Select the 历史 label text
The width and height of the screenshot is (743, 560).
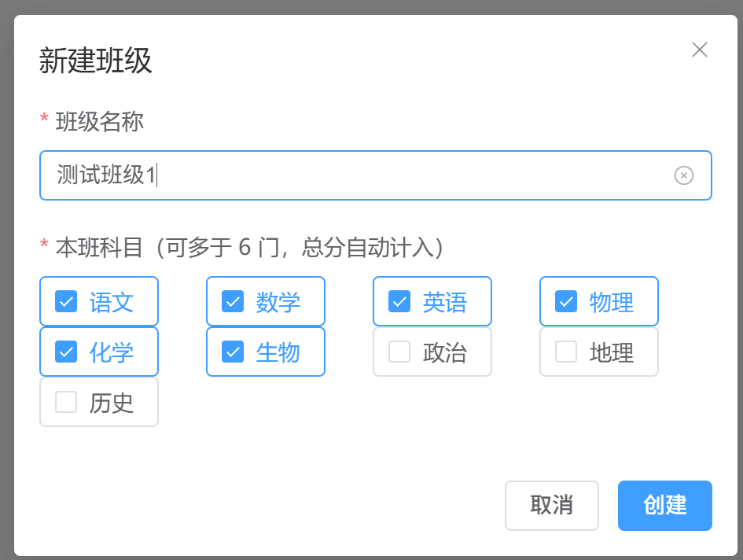(112, 403)
